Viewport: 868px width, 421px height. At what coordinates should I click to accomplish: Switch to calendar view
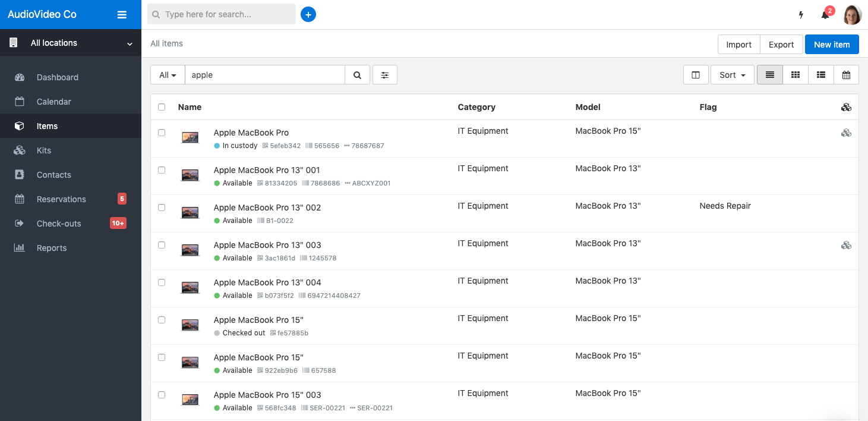pyautogui.click(x=847, y=75)
